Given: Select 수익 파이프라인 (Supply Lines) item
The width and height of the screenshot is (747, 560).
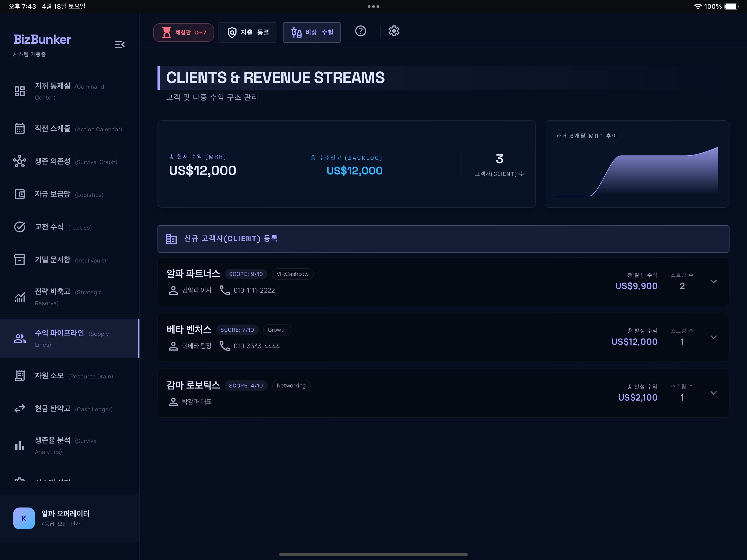Looking at the screenshot, I should pyautogui.click(x=69, y=339).
